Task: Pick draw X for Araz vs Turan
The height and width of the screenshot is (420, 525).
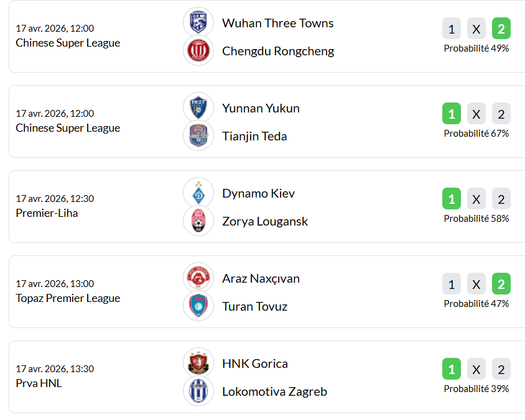Action: 476,284
